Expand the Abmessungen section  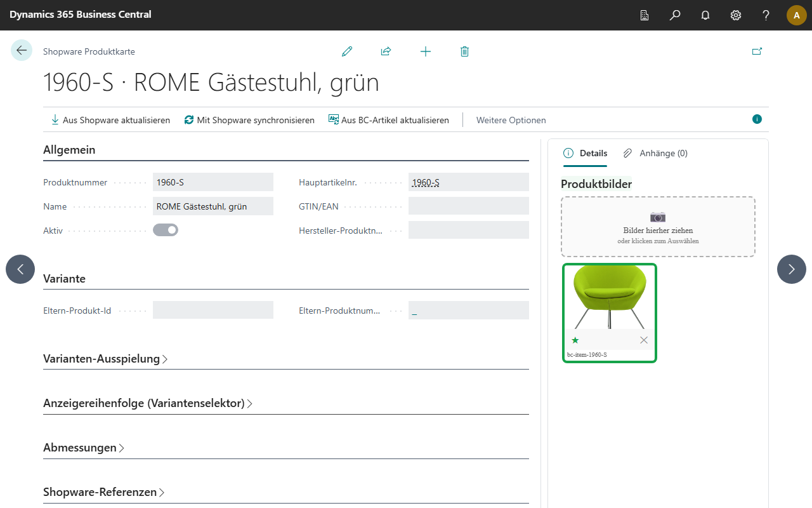tap(84, 448)
